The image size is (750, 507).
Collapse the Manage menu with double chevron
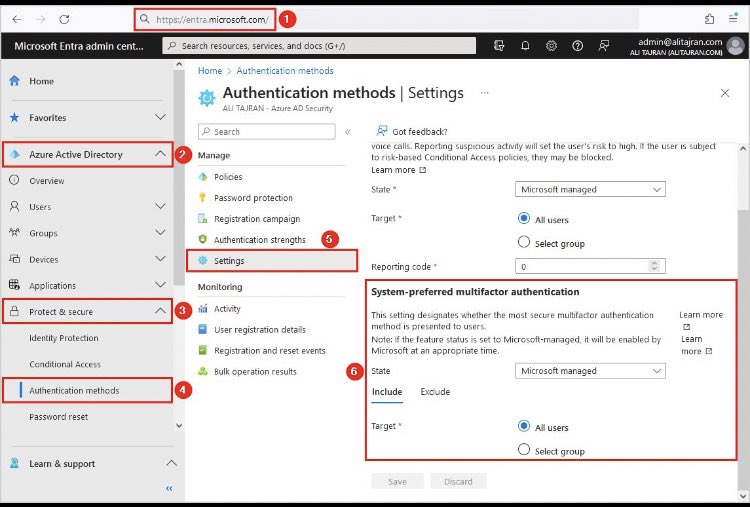tap(348, 132)
